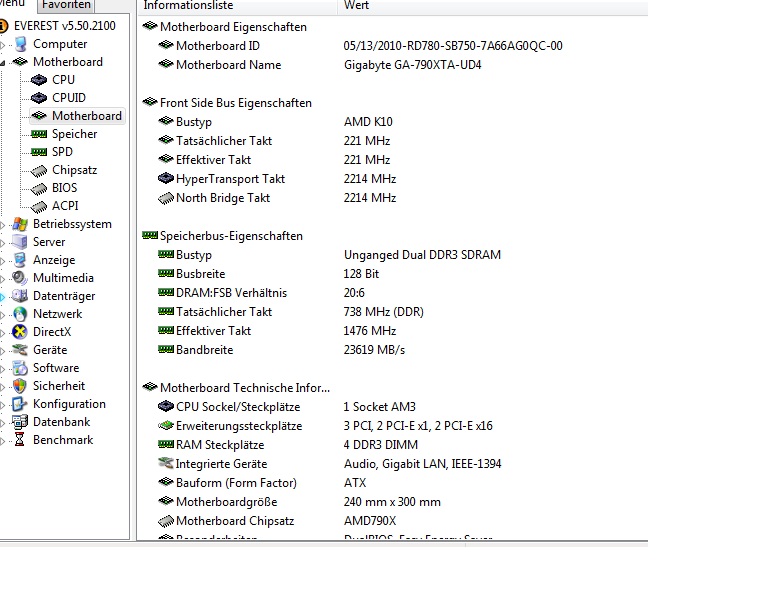Open the Software category

[56, 368]
